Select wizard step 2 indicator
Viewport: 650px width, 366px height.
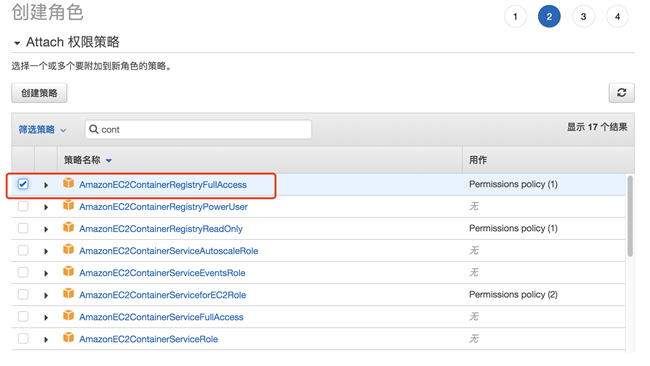[x=549, y=17]
